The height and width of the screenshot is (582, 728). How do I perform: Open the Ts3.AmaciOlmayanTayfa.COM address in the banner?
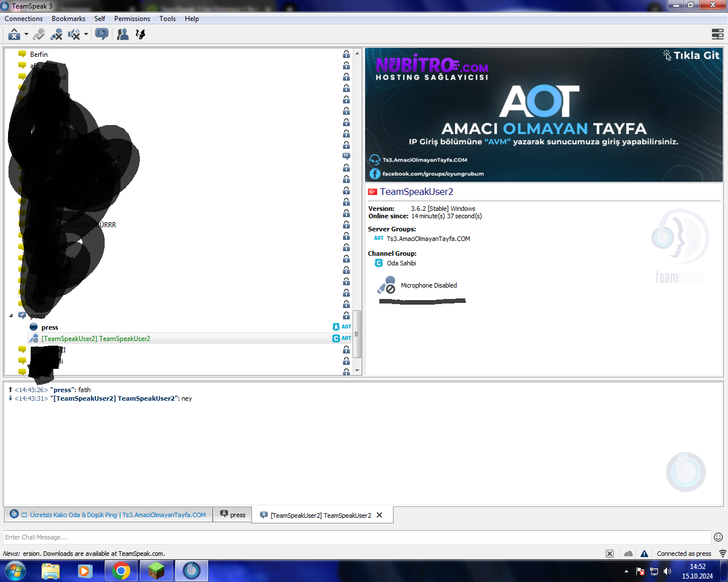click(425, 160)
